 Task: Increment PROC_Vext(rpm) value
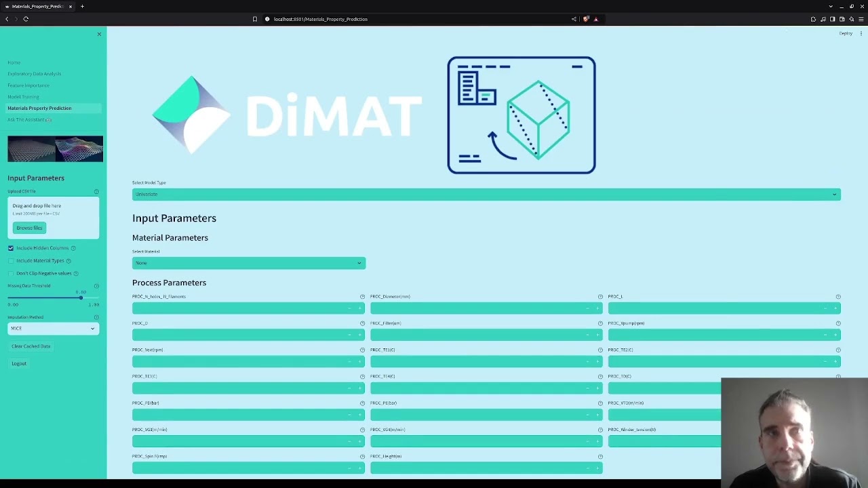coord(360,361)
